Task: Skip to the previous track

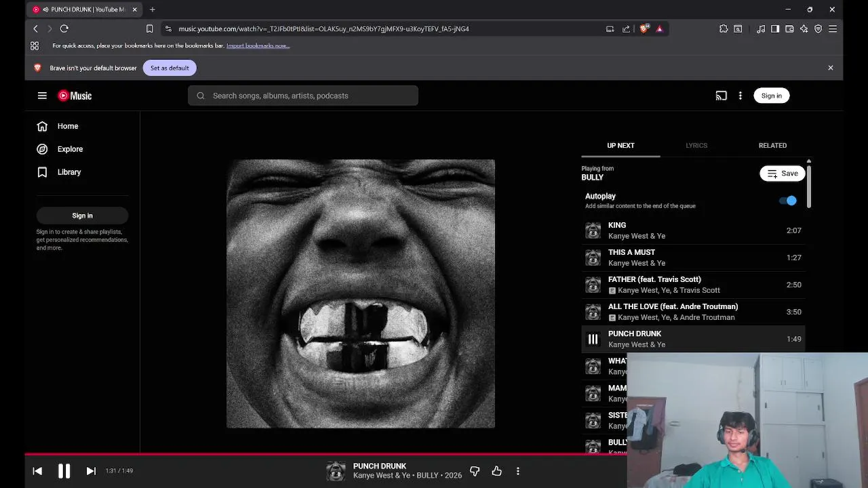Action: [x=37, y=471]
